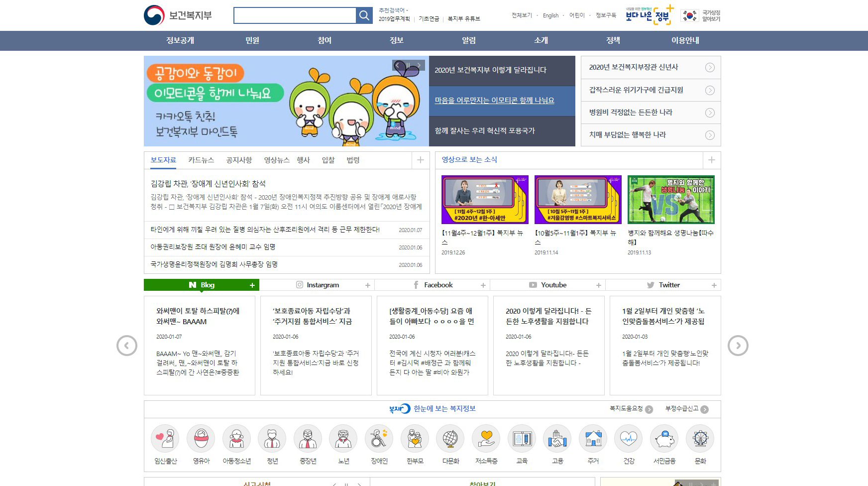The height and width of the screenshot is (486, 868).
Task: Expand the news list plus button
Action: point(421,160)
